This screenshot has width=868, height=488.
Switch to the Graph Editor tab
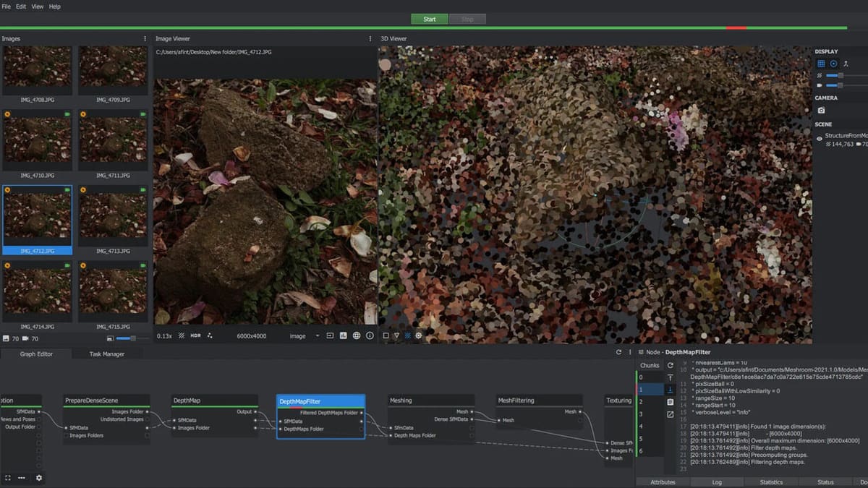[36, 354]
